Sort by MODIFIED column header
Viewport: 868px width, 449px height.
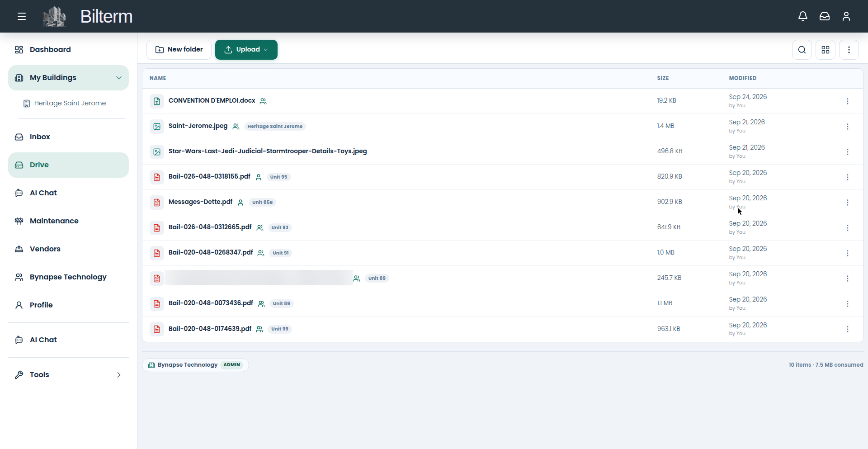(x=743, y=78)
